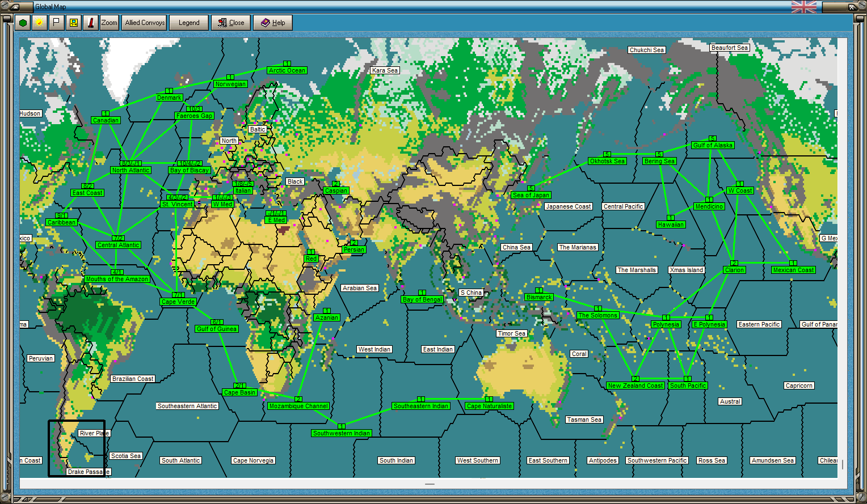Show the map Legend
This screenshot has height=504, width=867.
tap(189, 23)
